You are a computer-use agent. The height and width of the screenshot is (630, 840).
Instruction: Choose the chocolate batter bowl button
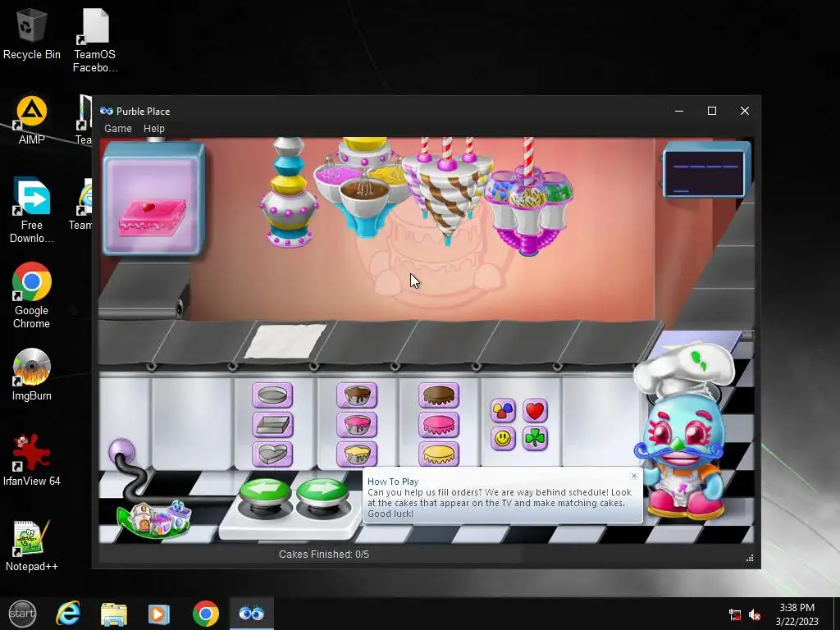357,395
